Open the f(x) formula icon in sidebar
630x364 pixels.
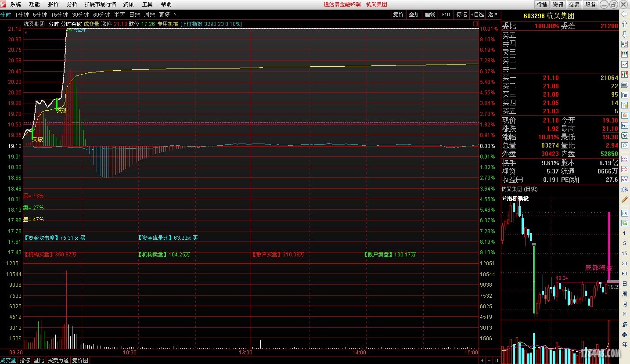624,135
